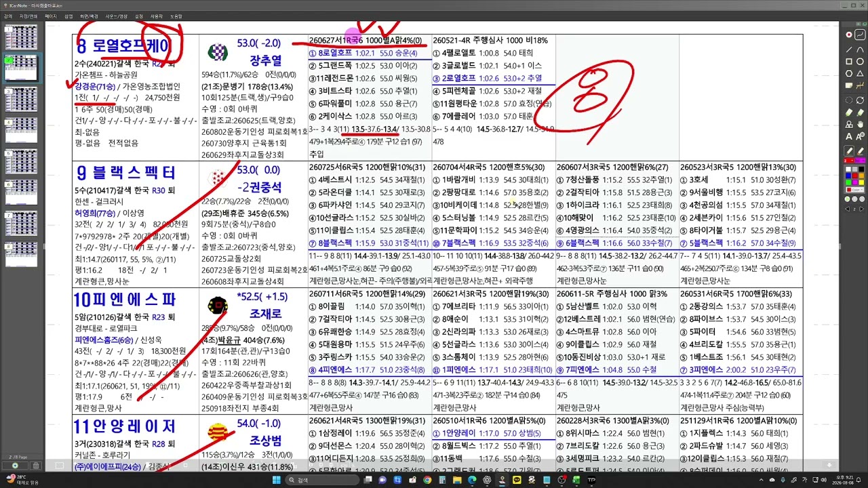Select the dotted circle lasso tool
This screenshot has height=488, width=868.
849,100
